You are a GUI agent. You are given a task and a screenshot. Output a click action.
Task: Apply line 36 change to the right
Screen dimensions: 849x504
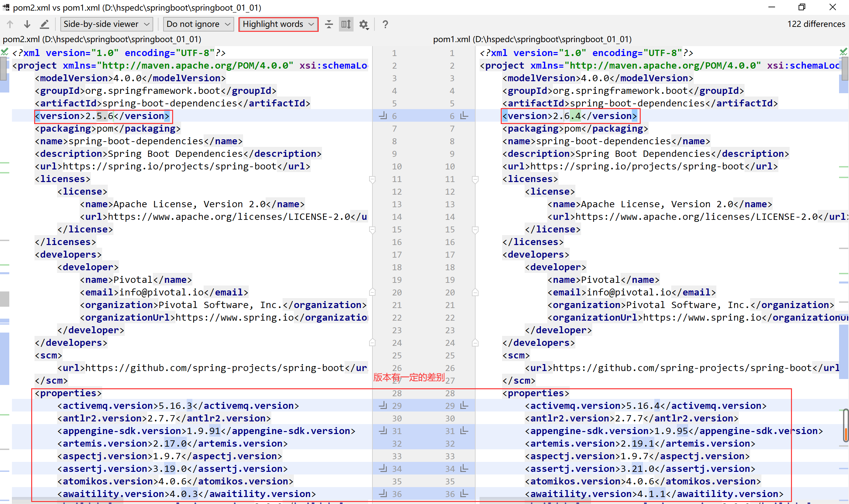point(383,494)
